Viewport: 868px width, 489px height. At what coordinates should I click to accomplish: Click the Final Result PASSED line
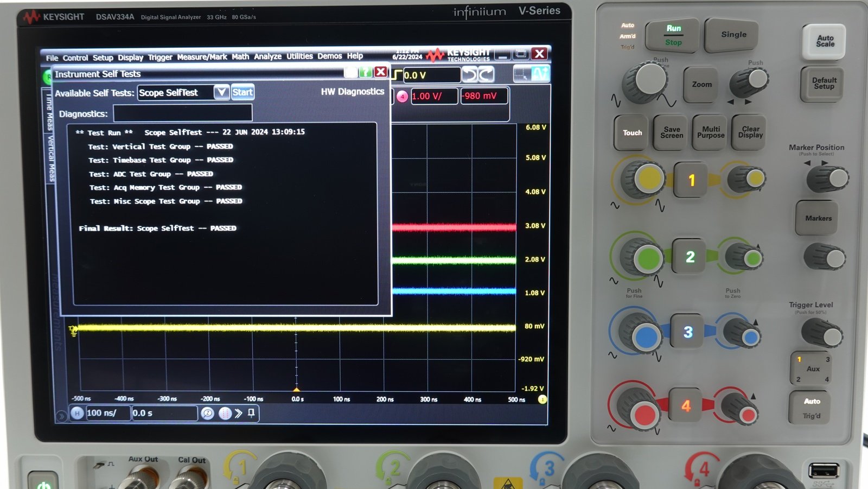pyautogui.click(x=157, y=228)
